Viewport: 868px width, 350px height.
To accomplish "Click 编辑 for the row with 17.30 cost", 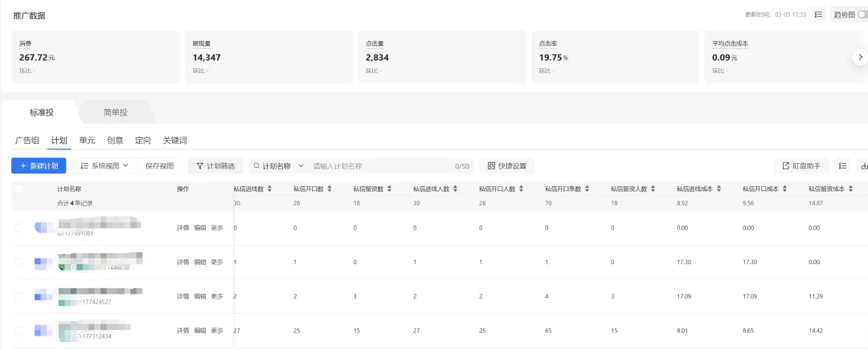I will [x=200, y=262].
